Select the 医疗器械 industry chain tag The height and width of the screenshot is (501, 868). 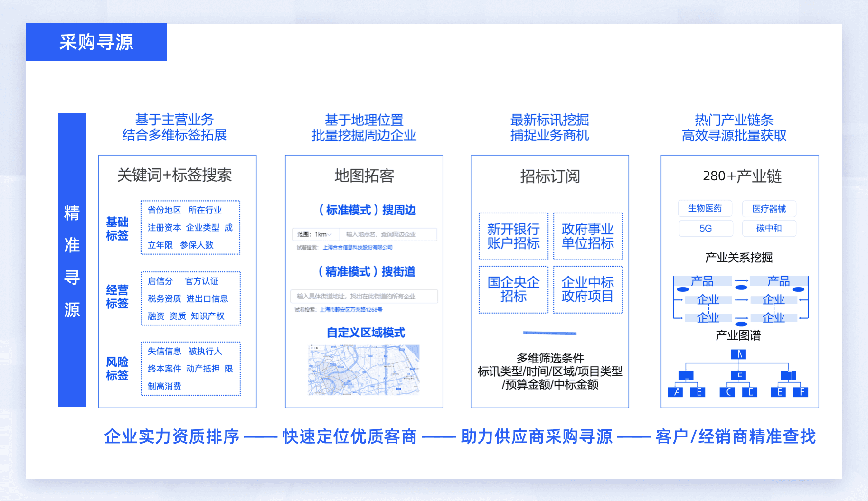click(769, 208)
